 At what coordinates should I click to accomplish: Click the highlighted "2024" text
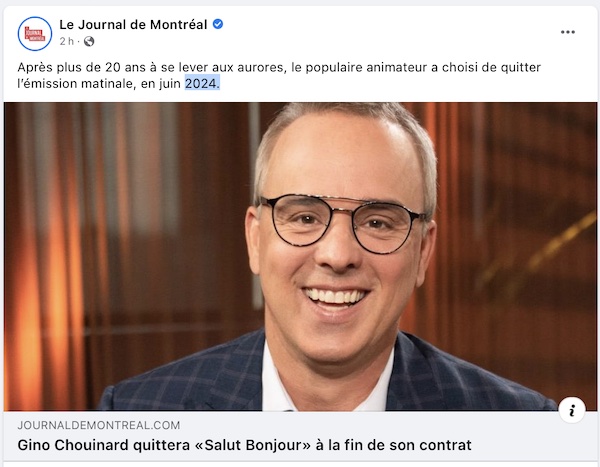202,83
